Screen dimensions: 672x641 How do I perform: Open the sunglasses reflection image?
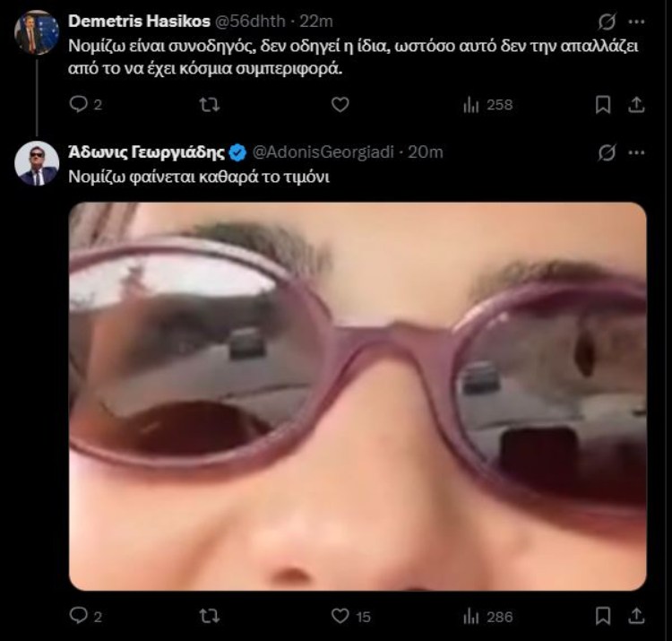[x=358, y=396]
